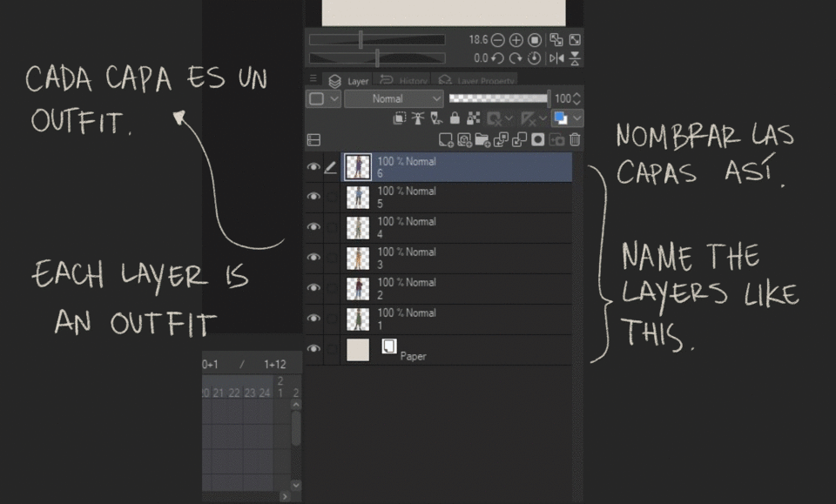Click thumbnail of layer 3
The image size is (836, 504).
358,259
